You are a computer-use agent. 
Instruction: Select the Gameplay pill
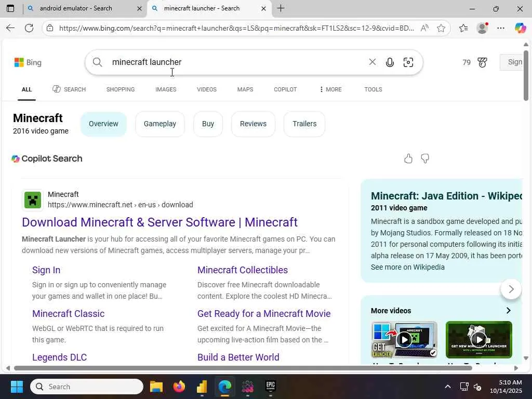click(160, 124)
